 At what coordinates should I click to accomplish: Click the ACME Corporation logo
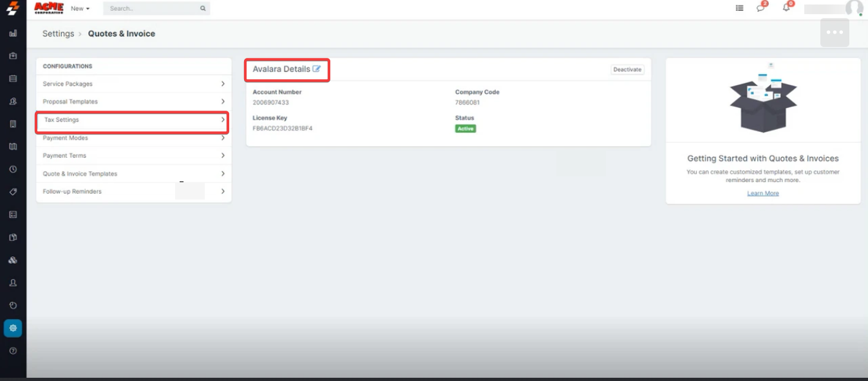[x=49, y=8]
